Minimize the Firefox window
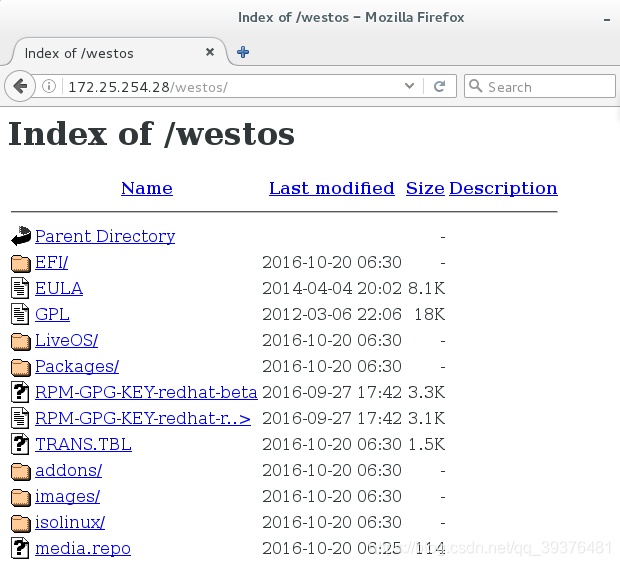This screenshot has height=566, width=620. [607, 19]
